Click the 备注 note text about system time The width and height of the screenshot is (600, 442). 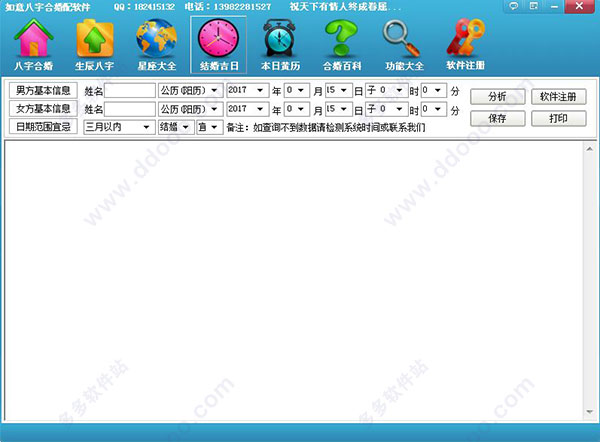(x=326, y=127)
